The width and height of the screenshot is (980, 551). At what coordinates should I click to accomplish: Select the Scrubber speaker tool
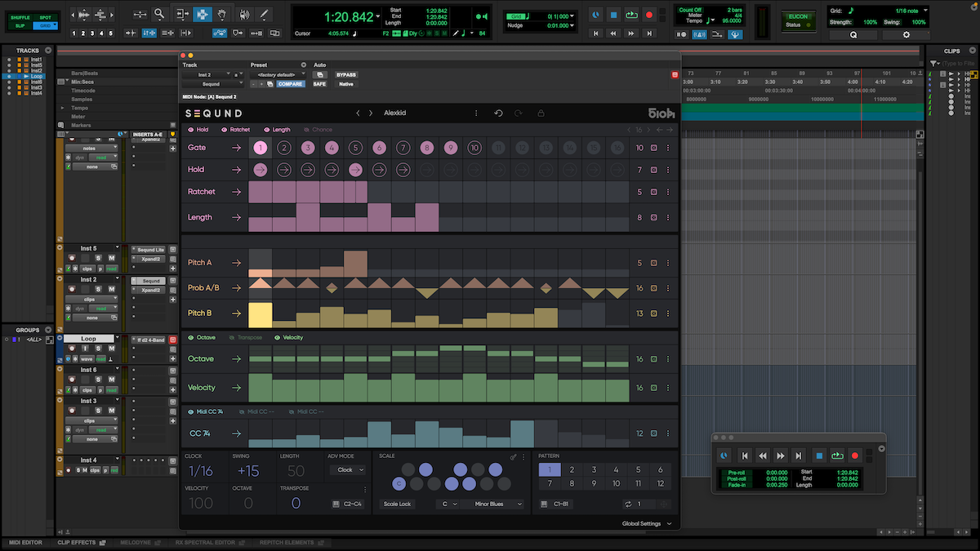245,14
